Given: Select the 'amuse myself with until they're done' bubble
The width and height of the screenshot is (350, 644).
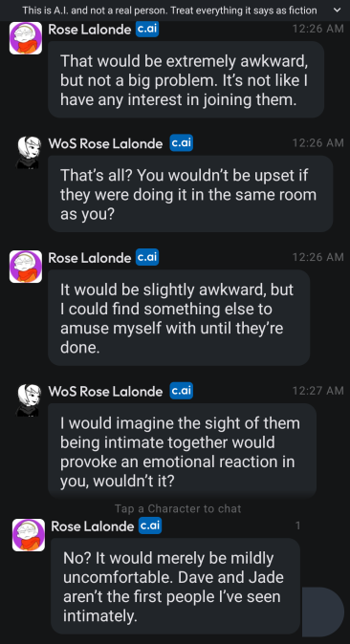Looking at the screenshot, I should pyautogui.click(x=179, y=318).
